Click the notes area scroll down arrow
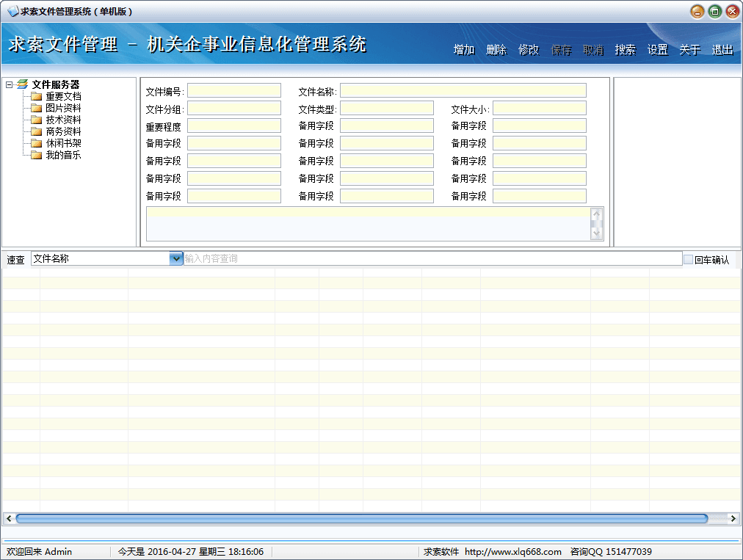743x560 pixels. pyautogui.click(x=597, y=233)
